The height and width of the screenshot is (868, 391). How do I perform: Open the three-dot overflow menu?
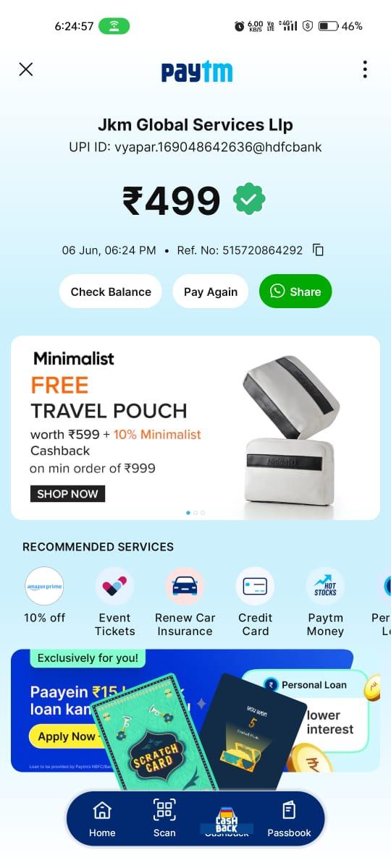364,69
